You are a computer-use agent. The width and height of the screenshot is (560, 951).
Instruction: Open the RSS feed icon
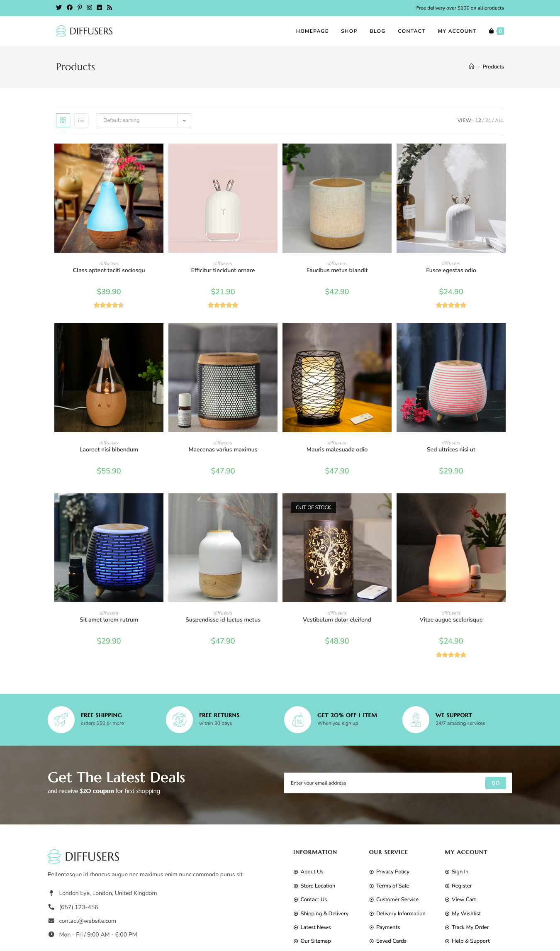tap(110, 7)
